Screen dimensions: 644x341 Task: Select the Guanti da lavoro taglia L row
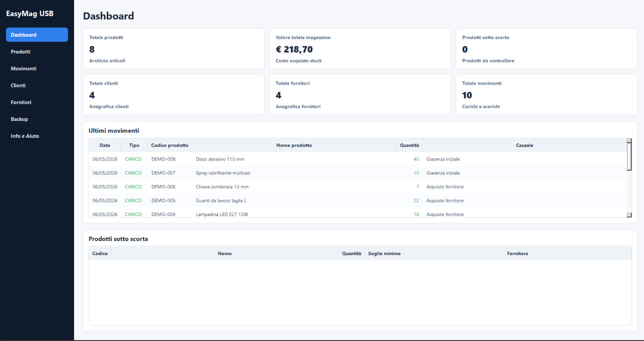[x=358, y=201]
